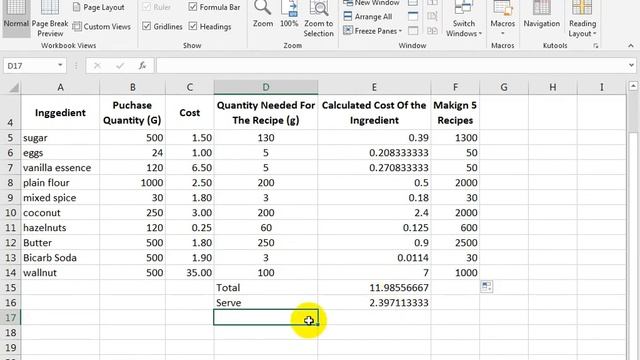Screen dimensions: 640x360
Task: Open the Navigation pane
Action: (x=542, y=15)
